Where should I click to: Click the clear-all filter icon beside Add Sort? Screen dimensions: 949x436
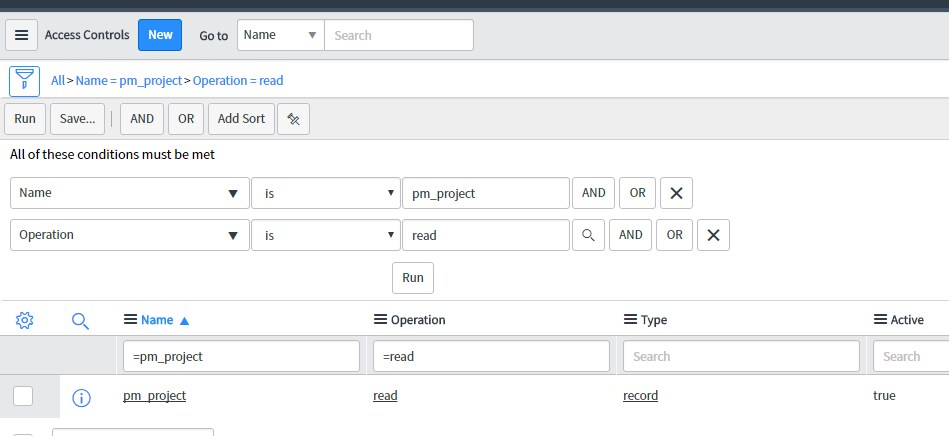click(293, 119)
